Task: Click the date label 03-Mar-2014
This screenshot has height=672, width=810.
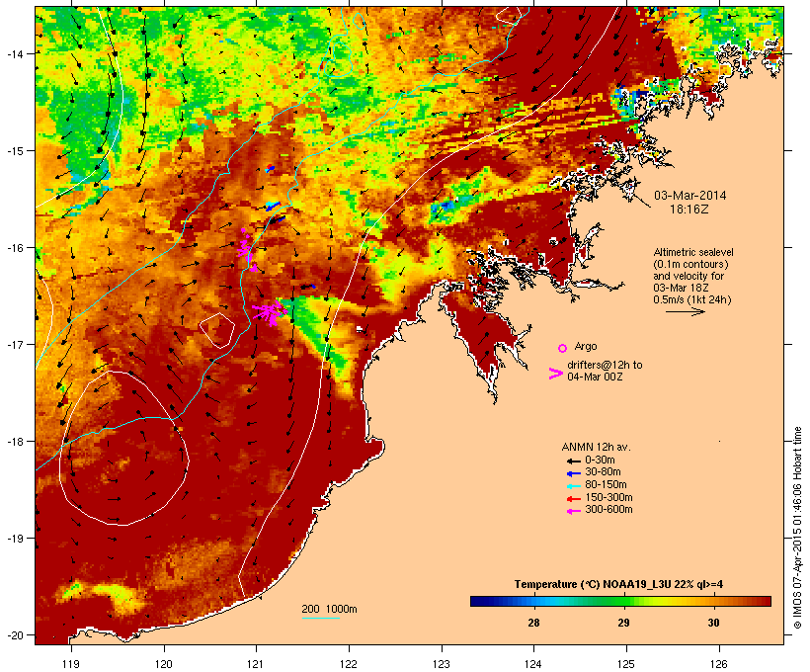Action: coord(689,196)
